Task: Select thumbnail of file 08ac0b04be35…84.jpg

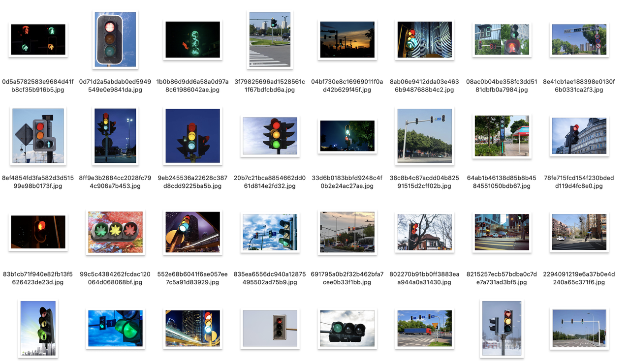Action: point(502,40)
